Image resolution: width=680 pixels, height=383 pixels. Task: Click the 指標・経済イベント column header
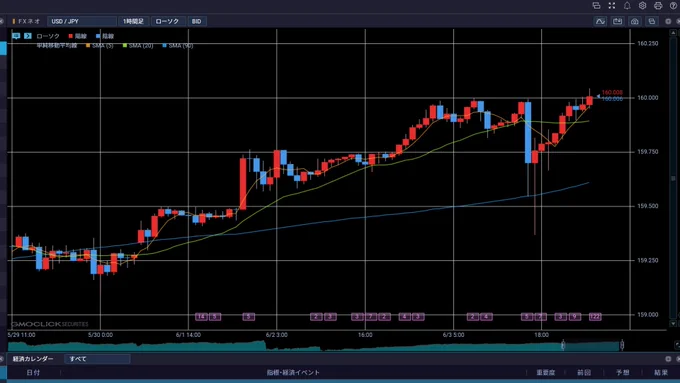(x=293, y=373)
